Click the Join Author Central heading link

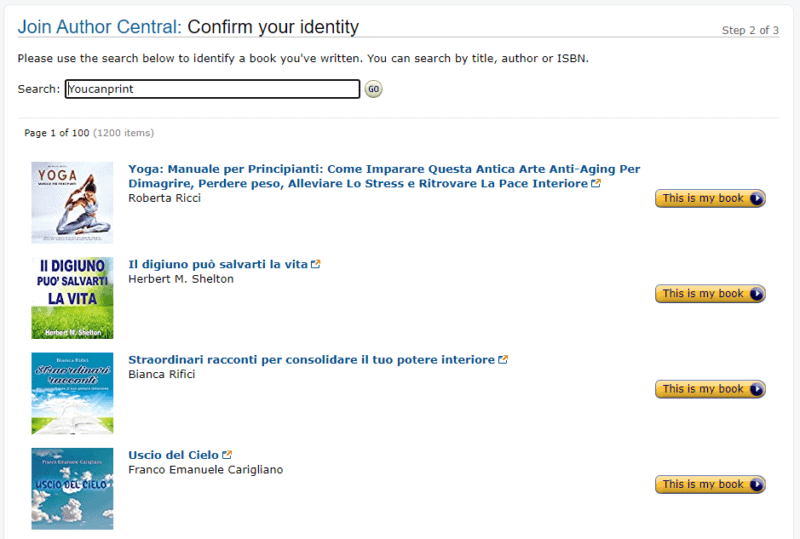pos(99,27)
